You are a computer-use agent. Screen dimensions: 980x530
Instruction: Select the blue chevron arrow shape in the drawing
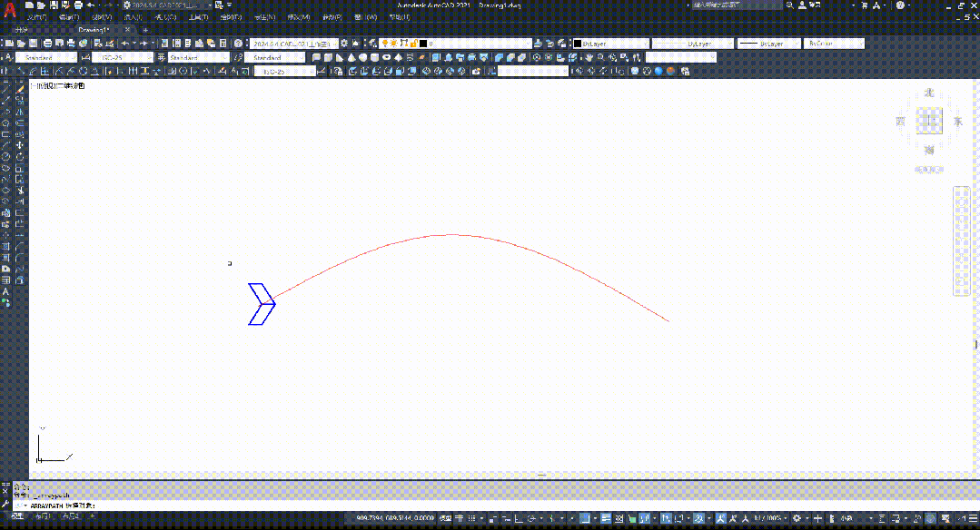pyautogui.click(x=262, y=304)
